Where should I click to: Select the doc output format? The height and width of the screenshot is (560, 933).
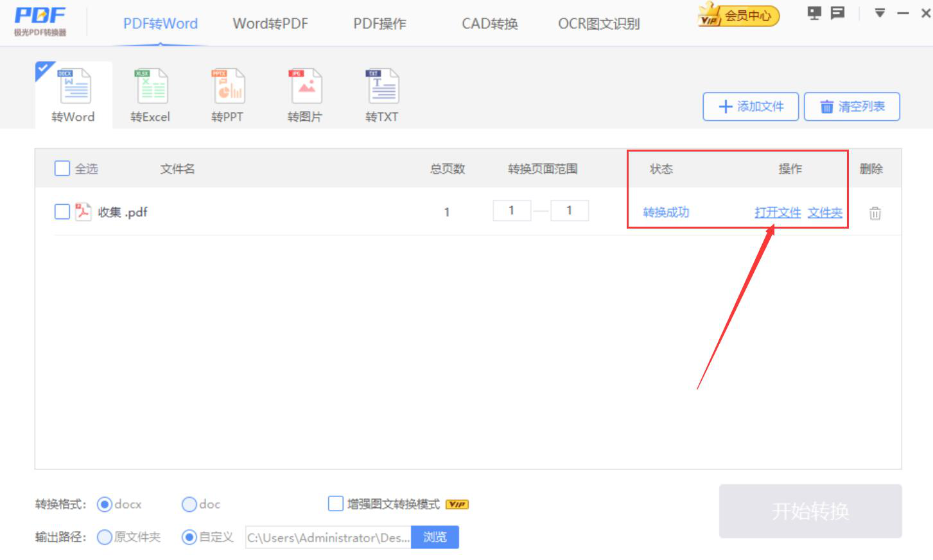189,504
